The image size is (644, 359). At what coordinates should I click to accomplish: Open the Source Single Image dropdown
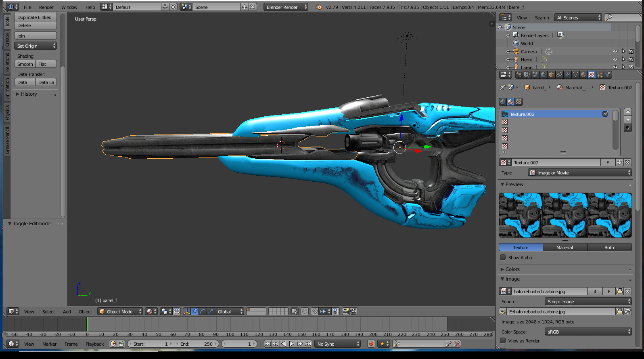588,301
